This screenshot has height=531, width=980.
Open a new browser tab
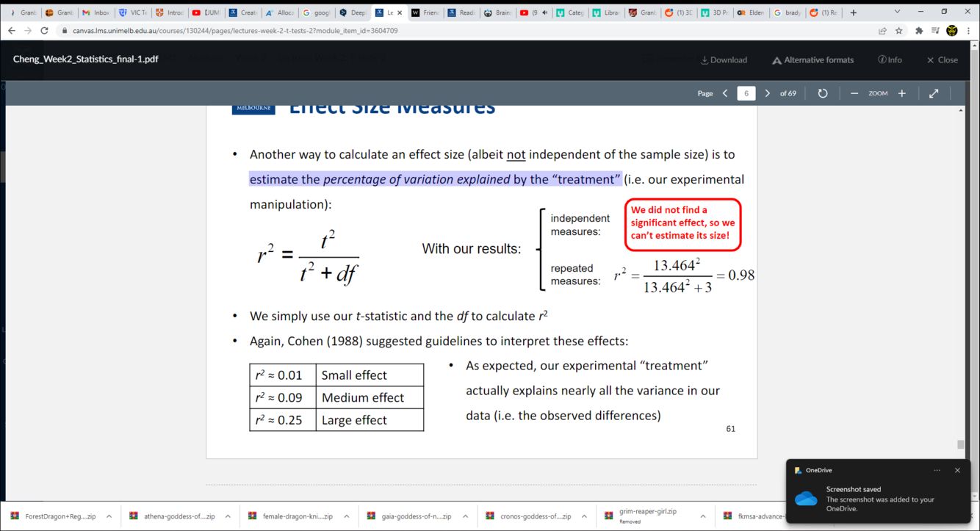pyautogui.click(x=854, y=12)
